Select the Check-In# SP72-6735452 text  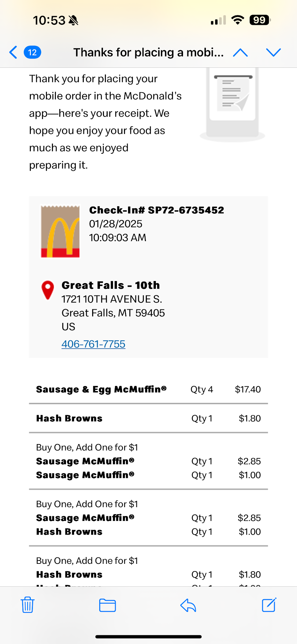tap(157, 210)
